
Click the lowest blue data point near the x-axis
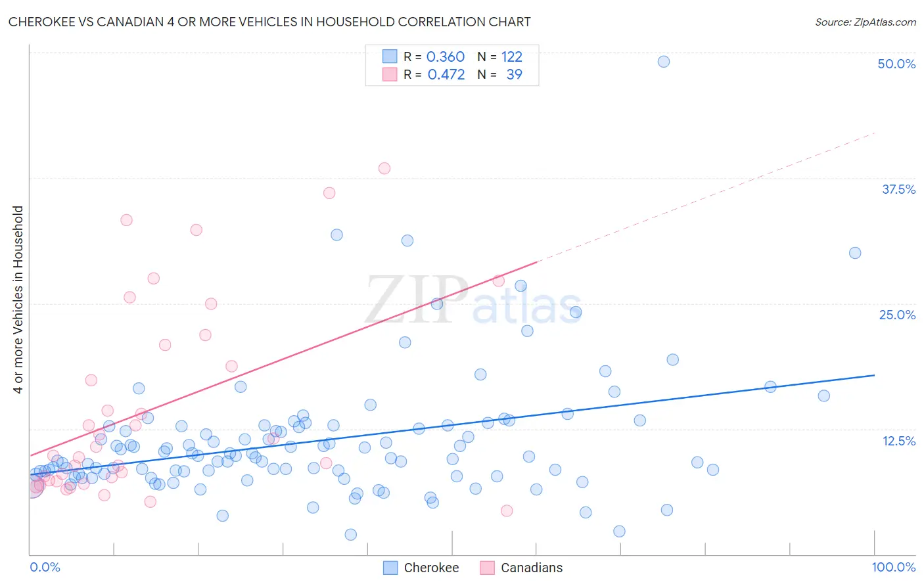pos(351,535)
